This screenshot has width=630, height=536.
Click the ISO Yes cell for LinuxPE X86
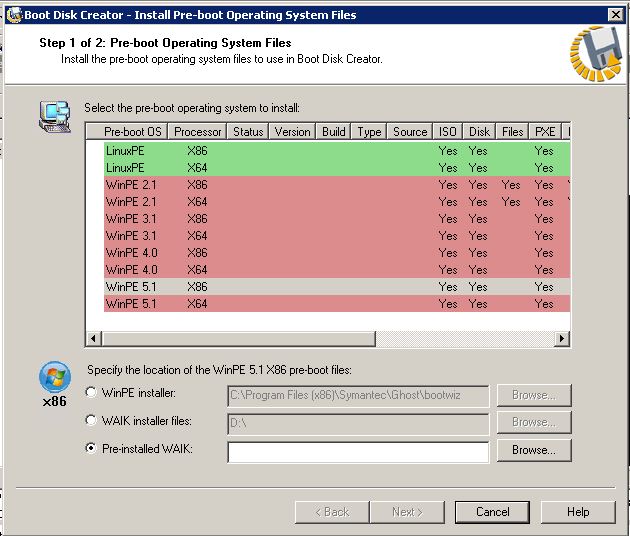point(448,151)
